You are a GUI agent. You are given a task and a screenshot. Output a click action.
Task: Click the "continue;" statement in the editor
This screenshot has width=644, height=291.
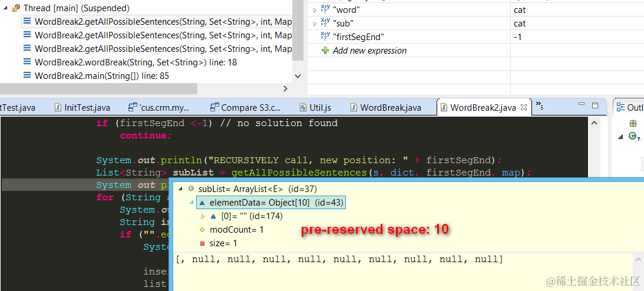click(146, 135)
